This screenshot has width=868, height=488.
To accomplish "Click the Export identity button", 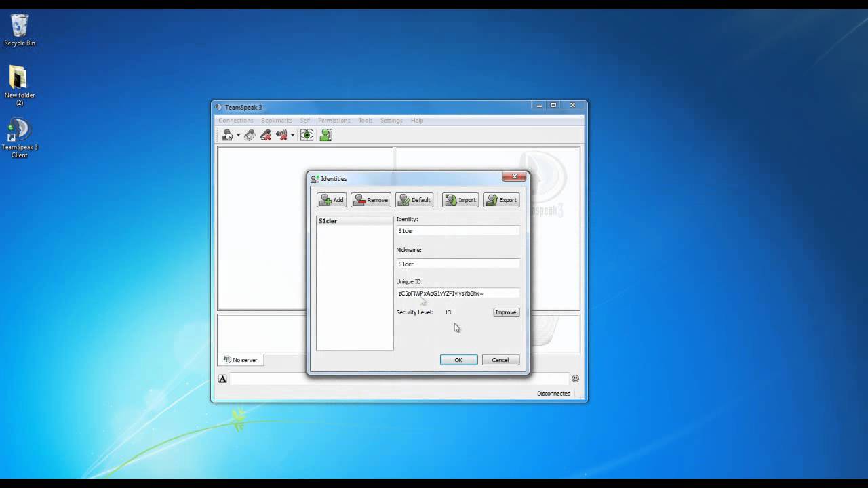I will click(501, 200).
